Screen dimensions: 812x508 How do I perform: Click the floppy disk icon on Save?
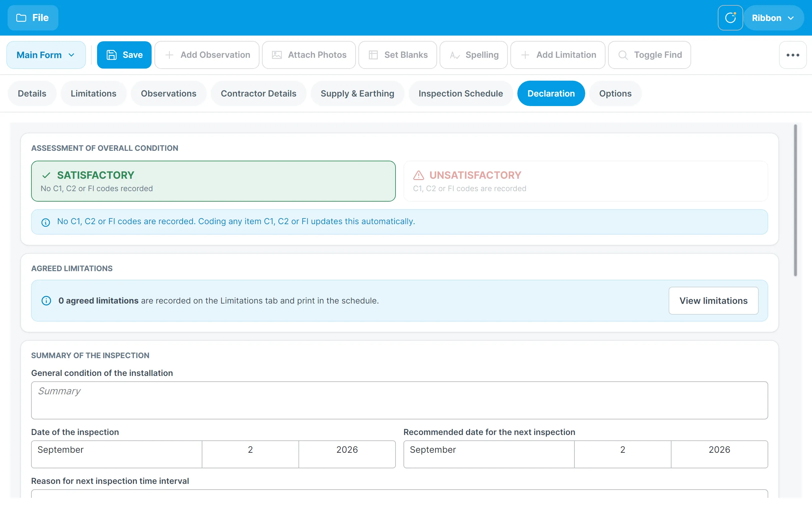click(x=111, y=55)
